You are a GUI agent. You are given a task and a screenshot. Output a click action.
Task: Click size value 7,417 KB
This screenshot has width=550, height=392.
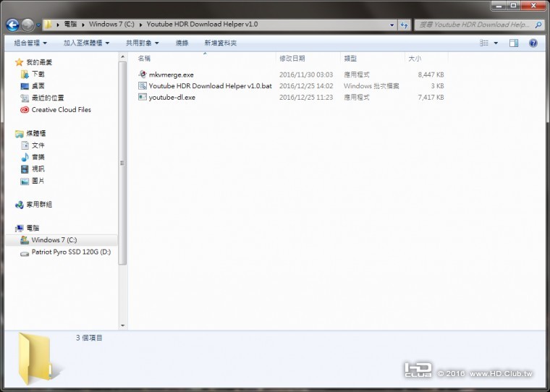[431, 98]
